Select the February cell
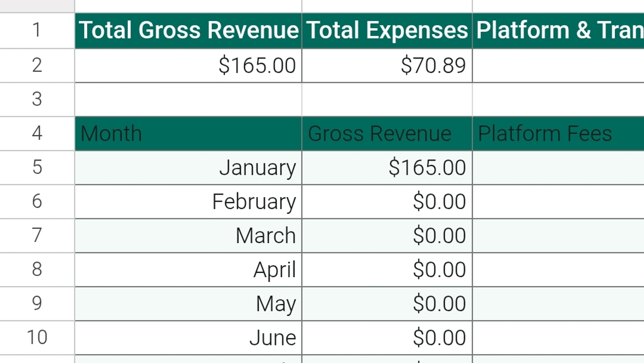This screenshot has height=363, width=644. [x=188, y=202]
